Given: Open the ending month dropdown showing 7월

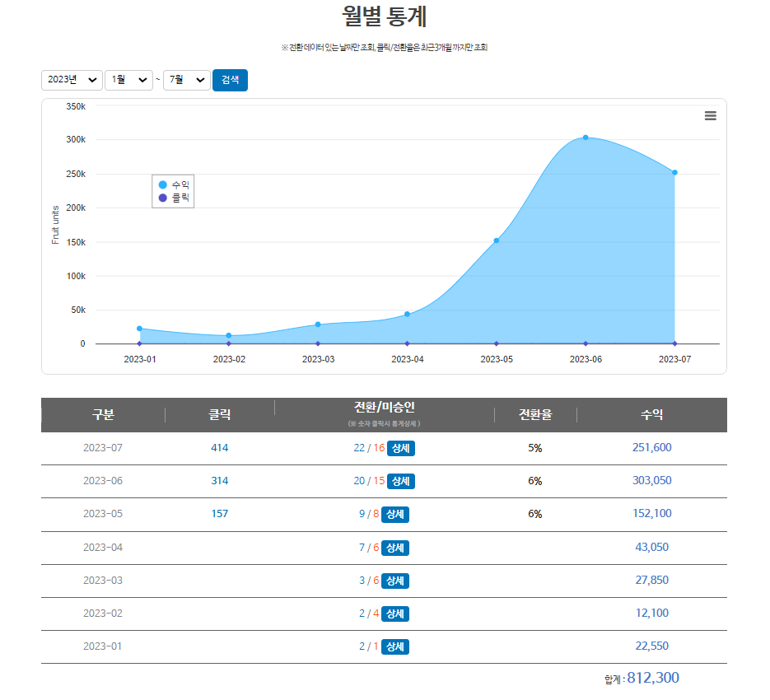Looking at the screenshot, I should [186, 80].
